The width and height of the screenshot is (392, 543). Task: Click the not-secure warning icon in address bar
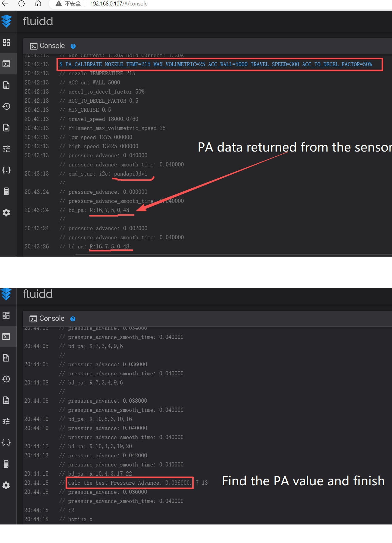[59, 4]
